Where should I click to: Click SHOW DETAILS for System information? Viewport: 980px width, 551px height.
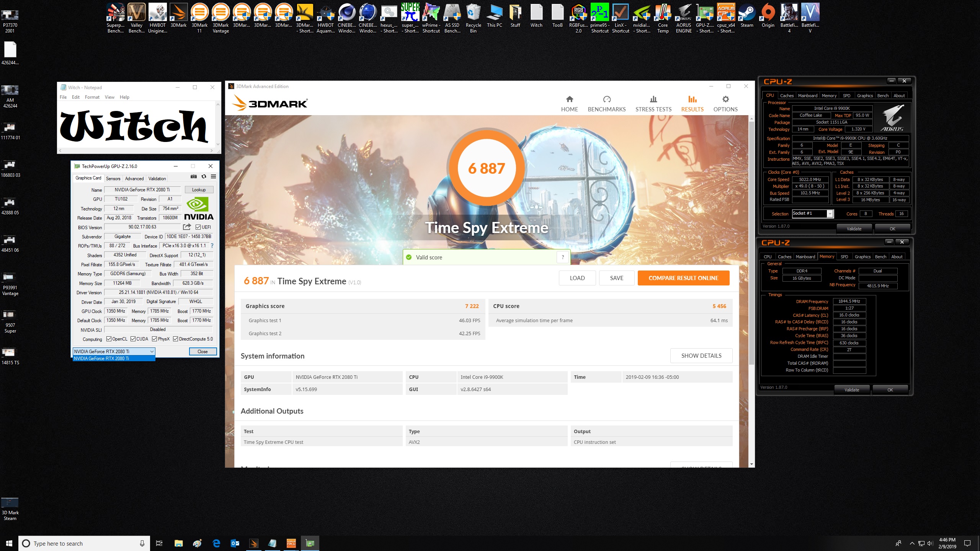(701, 355)
